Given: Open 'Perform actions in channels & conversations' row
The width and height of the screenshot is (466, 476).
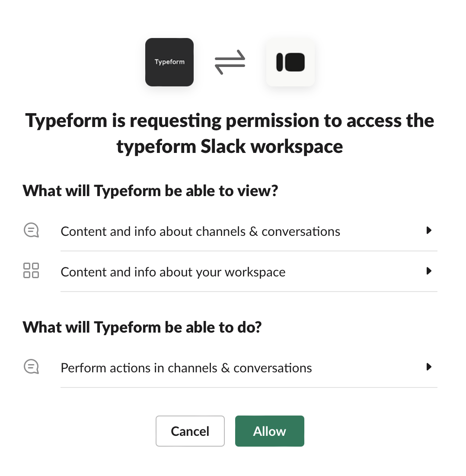Looking at the screenshot, I should [x=230, y=368].
